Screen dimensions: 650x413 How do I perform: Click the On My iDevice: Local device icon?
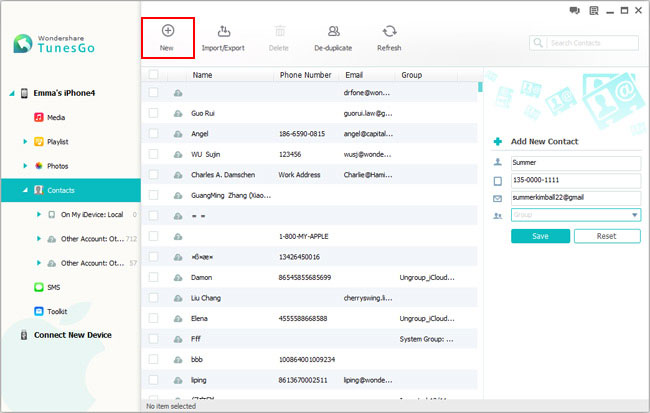point(51,214)
